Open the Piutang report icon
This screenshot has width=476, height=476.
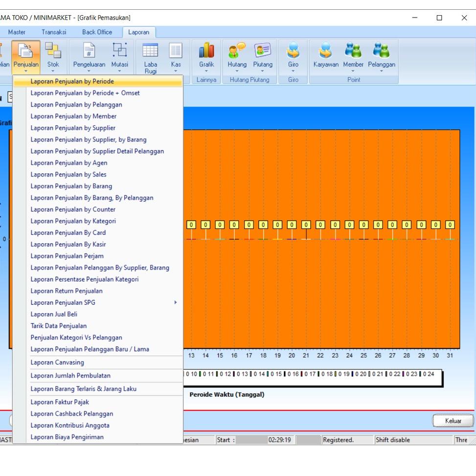pyautogui.click(x=263, y=54)
